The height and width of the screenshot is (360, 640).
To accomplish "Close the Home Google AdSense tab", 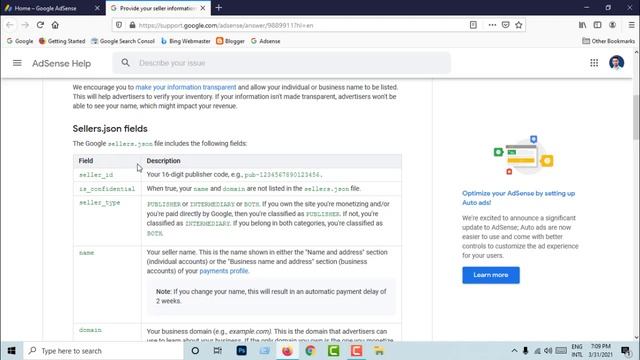I will pyautogui.click(x=97, y=8).
